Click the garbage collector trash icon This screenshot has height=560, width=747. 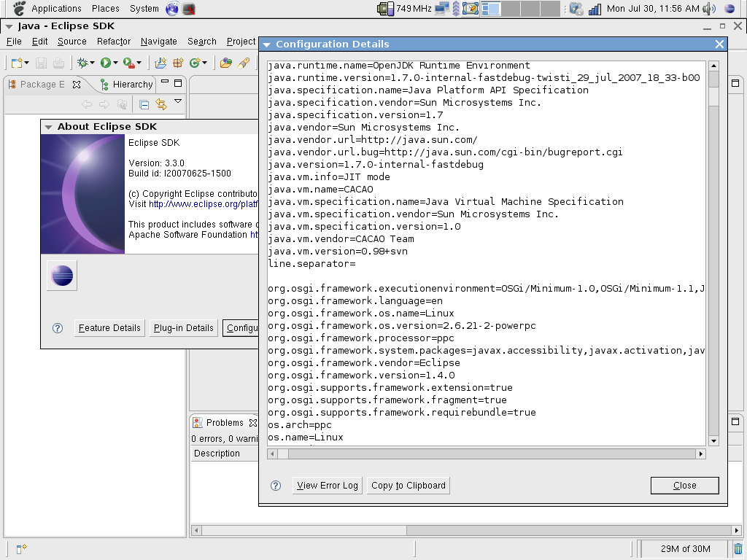click(738, 549)
